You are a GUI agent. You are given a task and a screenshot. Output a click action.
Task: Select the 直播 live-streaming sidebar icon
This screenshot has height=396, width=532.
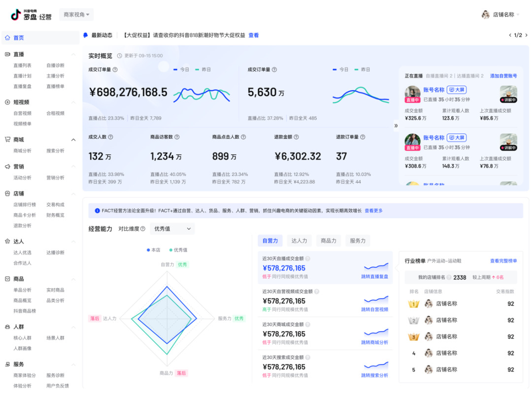tap(6, 54)
